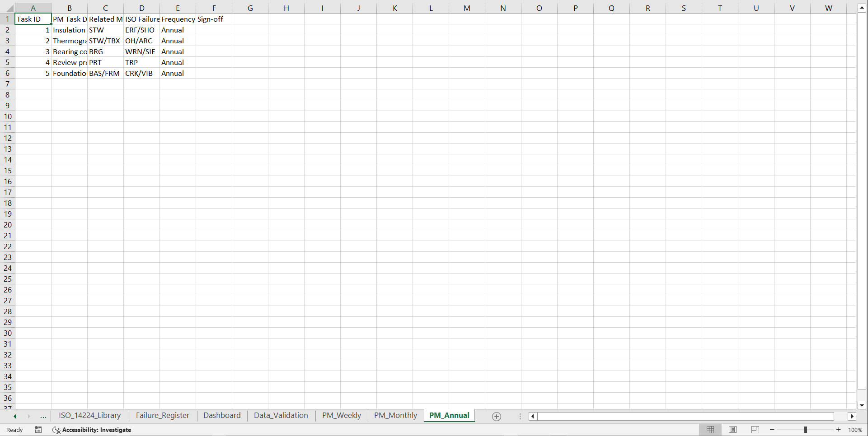The image size is (868, 436).
Task: Select all cells with the corner button
Action: 10,8
